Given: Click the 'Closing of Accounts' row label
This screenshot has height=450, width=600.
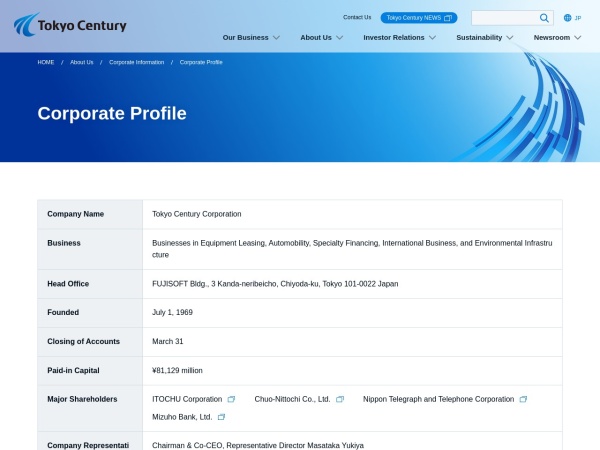Looking at the screenshot, I should [x=83, y=341].
